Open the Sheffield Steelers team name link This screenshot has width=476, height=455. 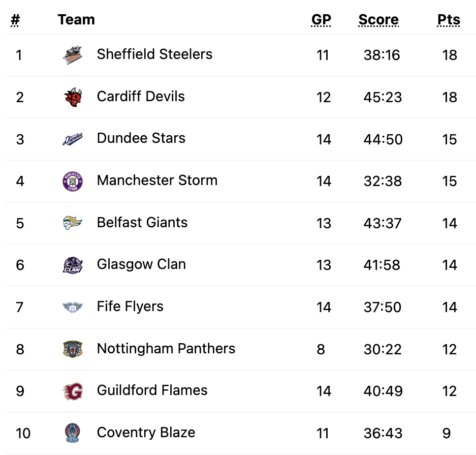(x=154, y=54)
